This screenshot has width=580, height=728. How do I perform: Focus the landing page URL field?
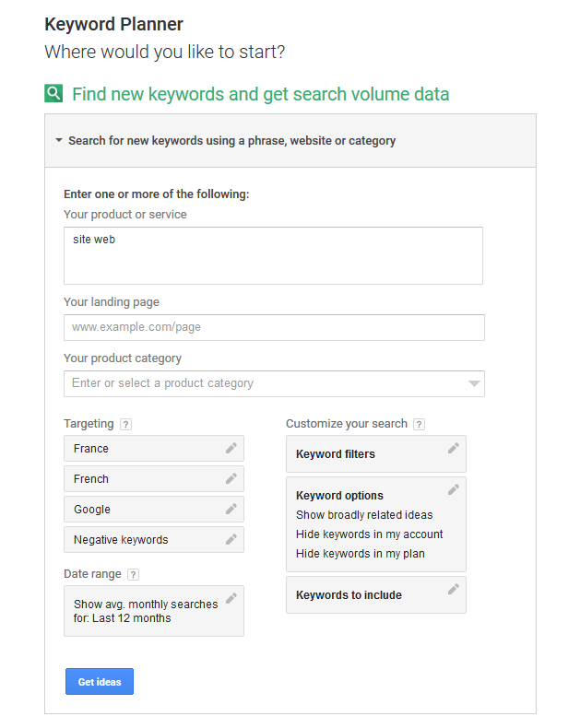(x=273, y=327)
